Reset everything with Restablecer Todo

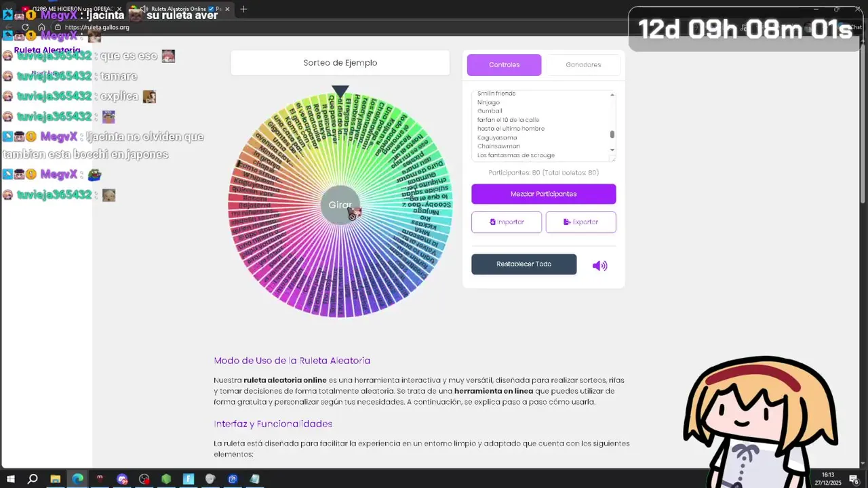[524, 264]
